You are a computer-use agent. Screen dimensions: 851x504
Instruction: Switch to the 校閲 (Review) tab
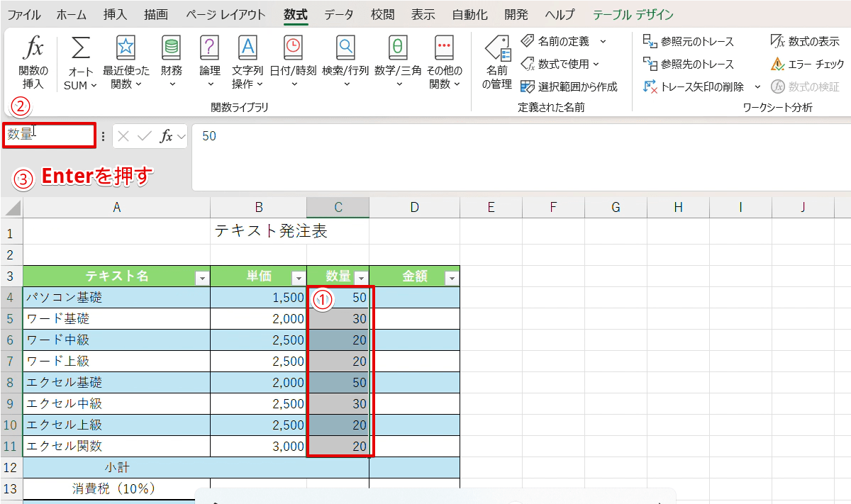coord(383,14)
